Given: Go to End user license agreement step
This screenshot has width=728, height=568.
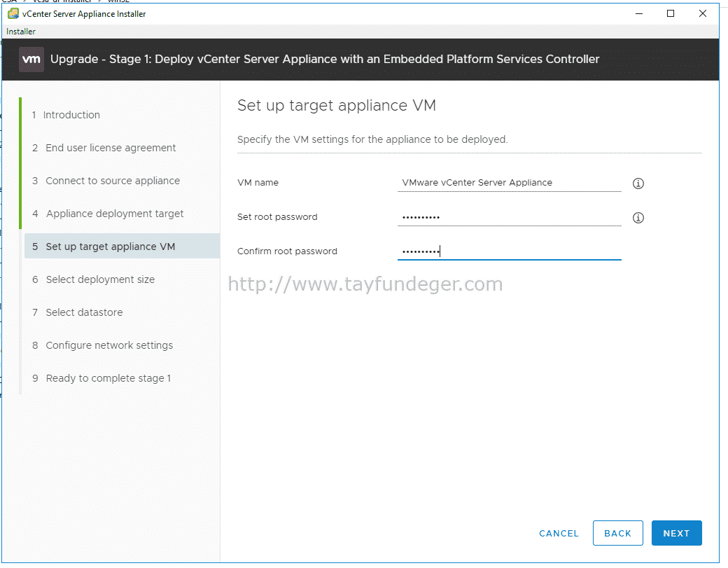Looking at the screenshot, I should click(104, 148).
